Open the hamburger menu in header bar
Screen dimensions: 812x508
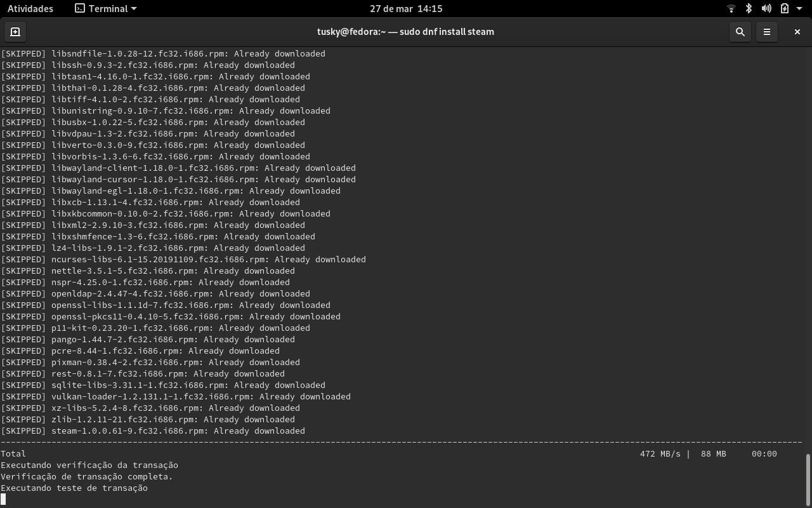pos(766,32)
